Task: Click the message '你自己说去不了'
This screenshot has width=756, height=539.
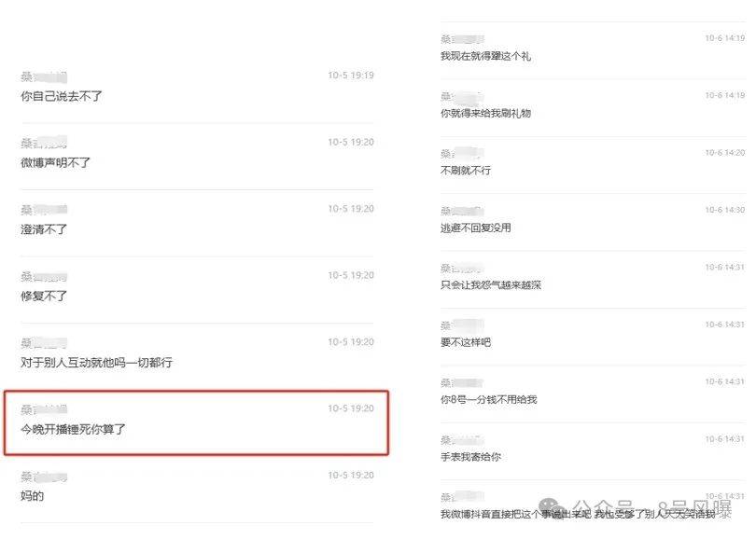Action: (62, 96)
